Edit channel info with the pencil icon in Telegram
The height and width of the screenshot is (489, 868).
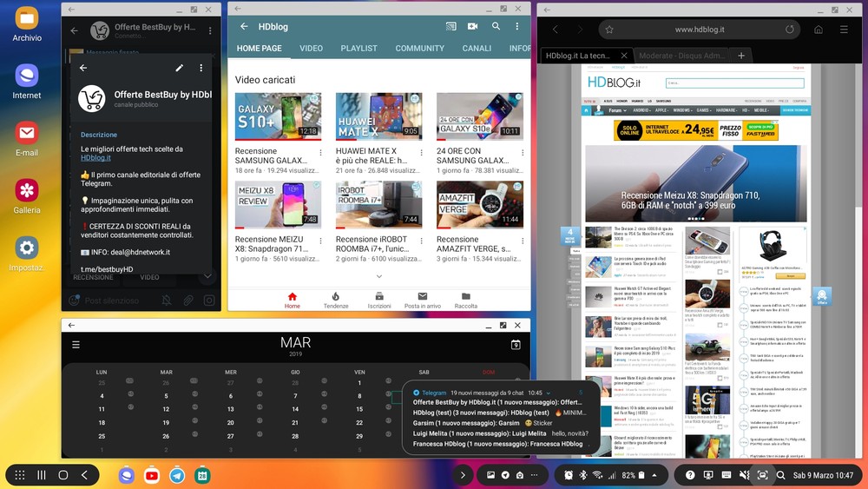pyautogui.click(x=180, y=68)
